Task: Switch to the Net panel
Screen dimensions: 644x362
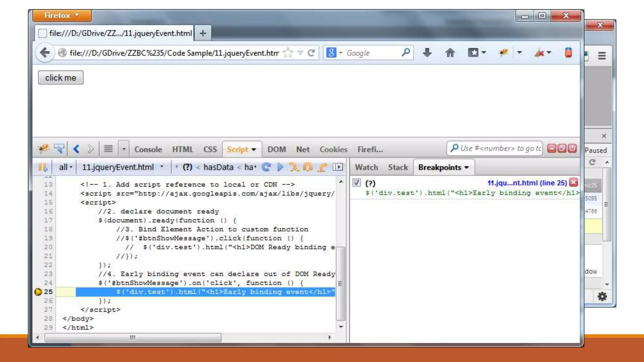Action: tap(303, 149)
